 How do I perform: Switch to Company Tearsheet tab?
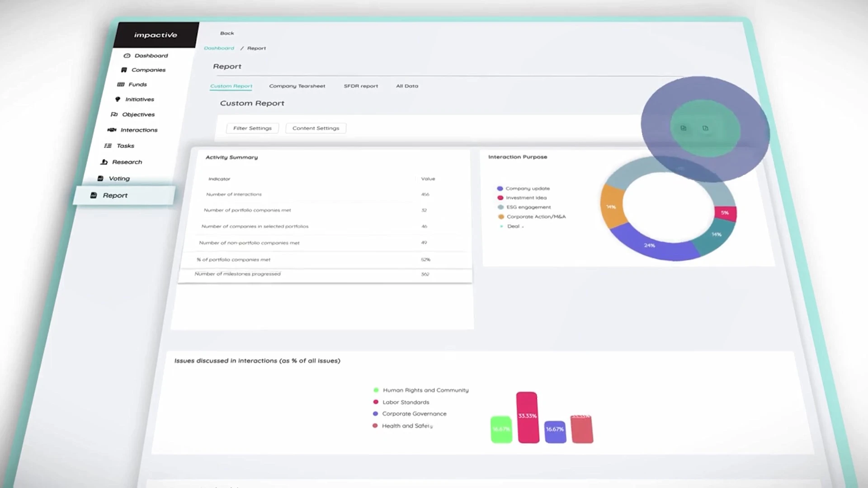[x=297, y=86]
